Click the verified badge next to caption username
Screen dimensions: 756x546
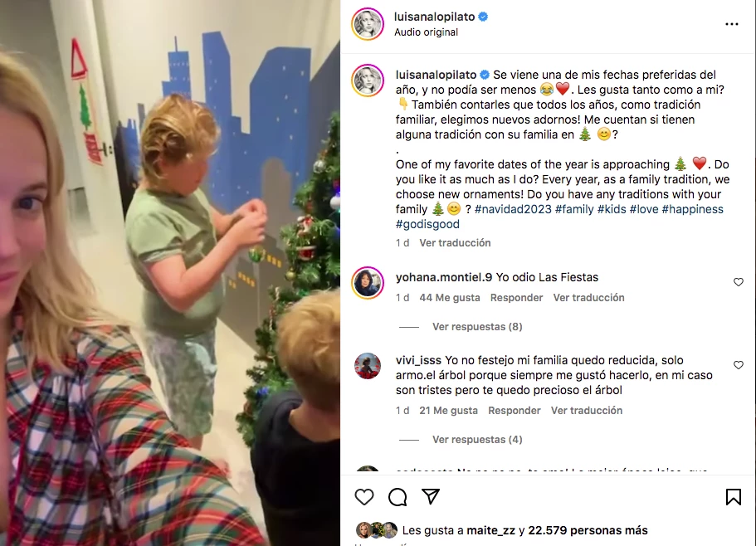(485, 75)
